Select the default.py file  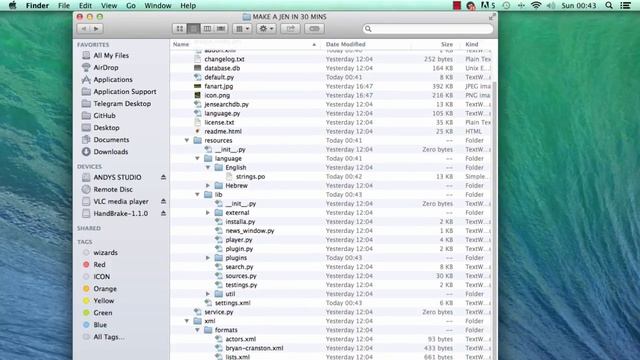click(x=219, y=77)
